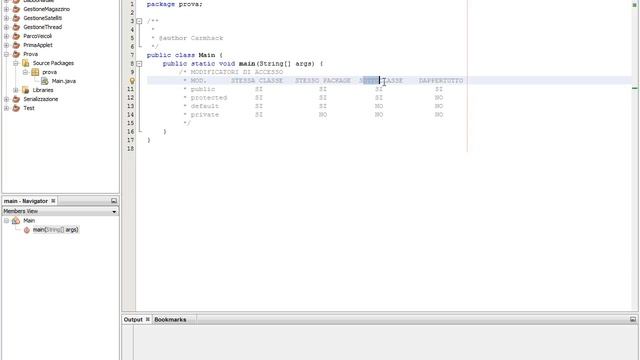Screen dimensions: 640x360
Task: Click the GestioneMagazzino project folder icon
Action: pos(16,9)
